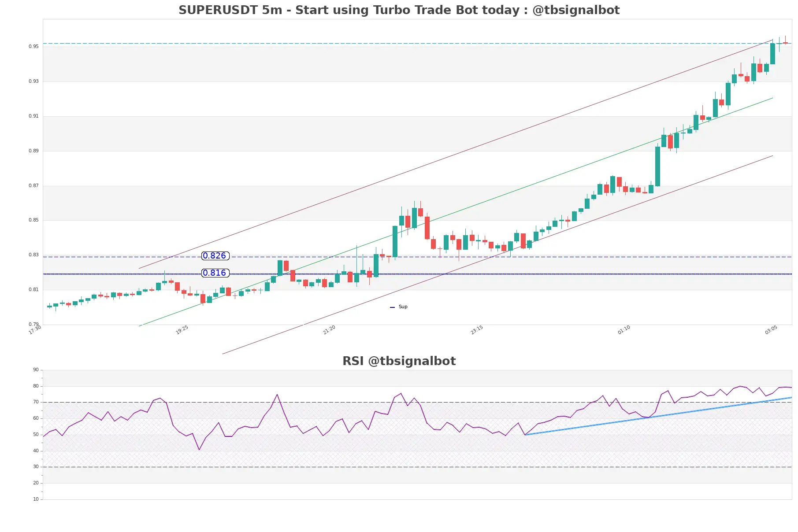Click the 0.89 price axis label

point(33,151)
